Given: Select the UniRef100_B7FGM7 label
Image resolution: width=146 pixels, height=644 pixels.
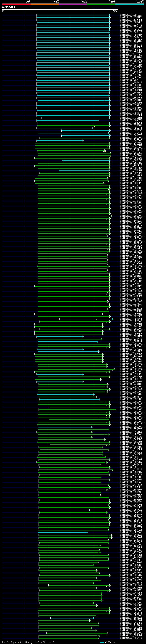Looking at the screenshot, I should 131,65.
